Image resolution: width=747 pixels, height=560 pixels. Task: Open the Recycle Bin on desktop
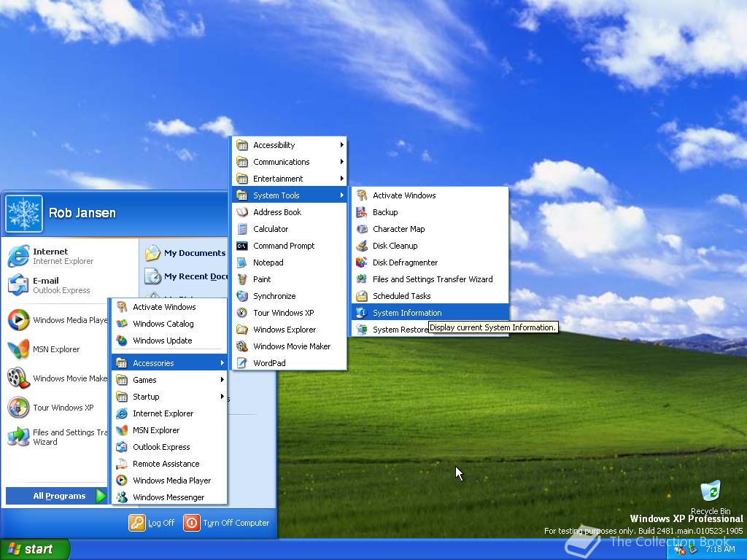tap(711, 497)
